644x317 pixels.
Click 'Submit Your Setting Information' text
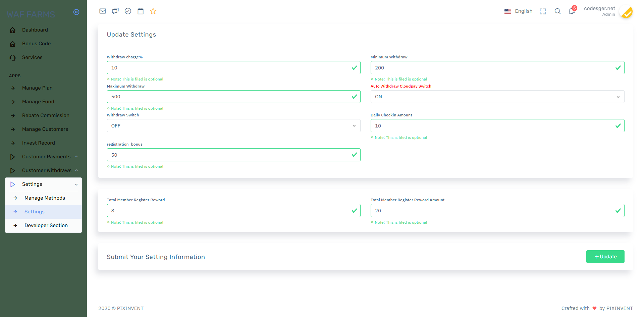click(x=156, y=257)
